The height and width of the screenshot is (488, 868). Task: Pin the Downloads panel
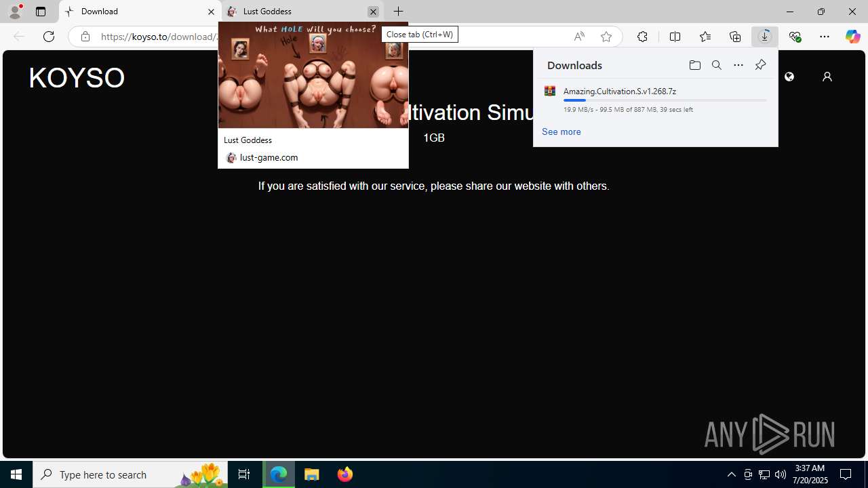[760, 65]
